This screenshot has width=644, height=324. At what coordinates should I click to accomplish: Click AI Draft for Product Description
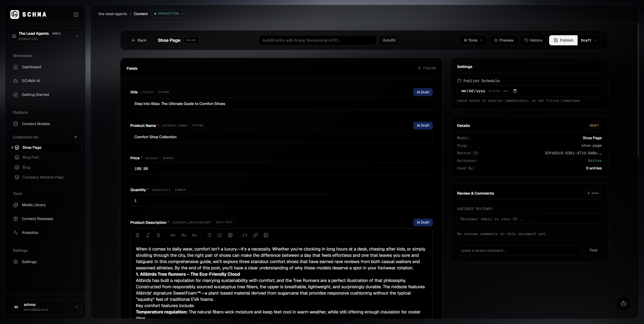[423, 222]
